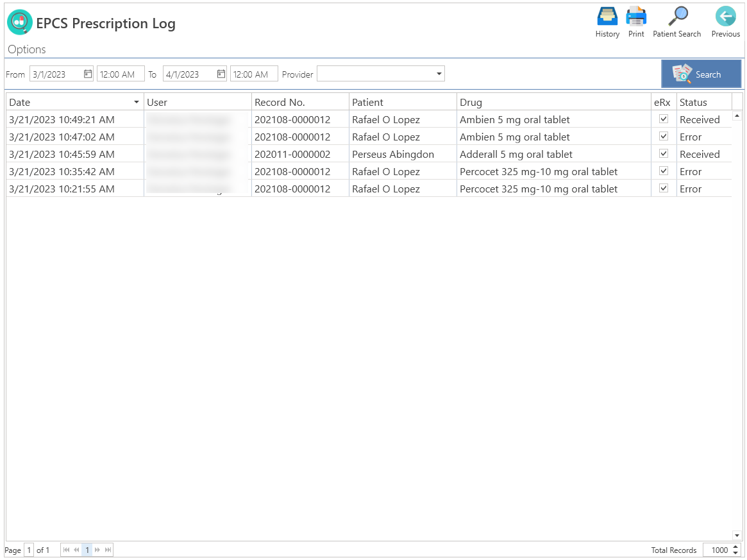Click Error status in the 10:21:55 row

tap(691, 189)
